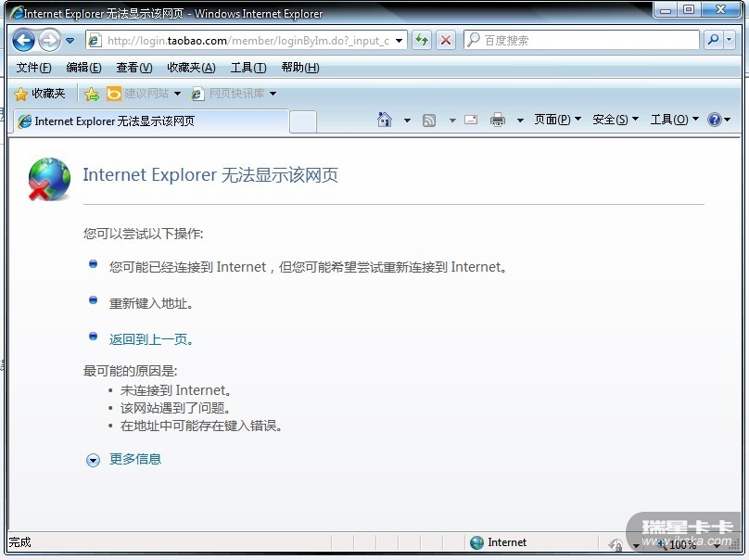The image size is (749, 560).
Task: Minimize the Internet Explorer window
Action: [666, 9]
